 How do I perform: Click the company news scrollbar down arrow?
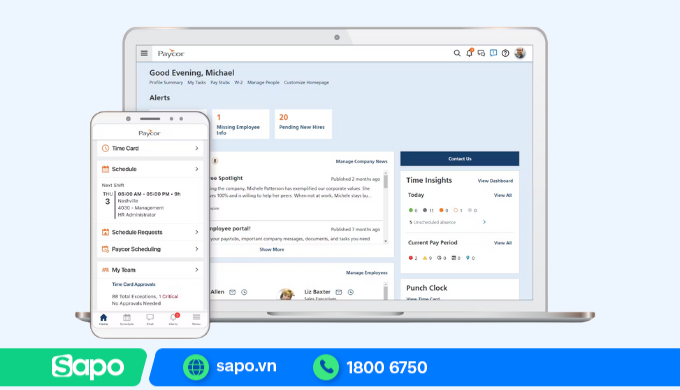(386, 241)
